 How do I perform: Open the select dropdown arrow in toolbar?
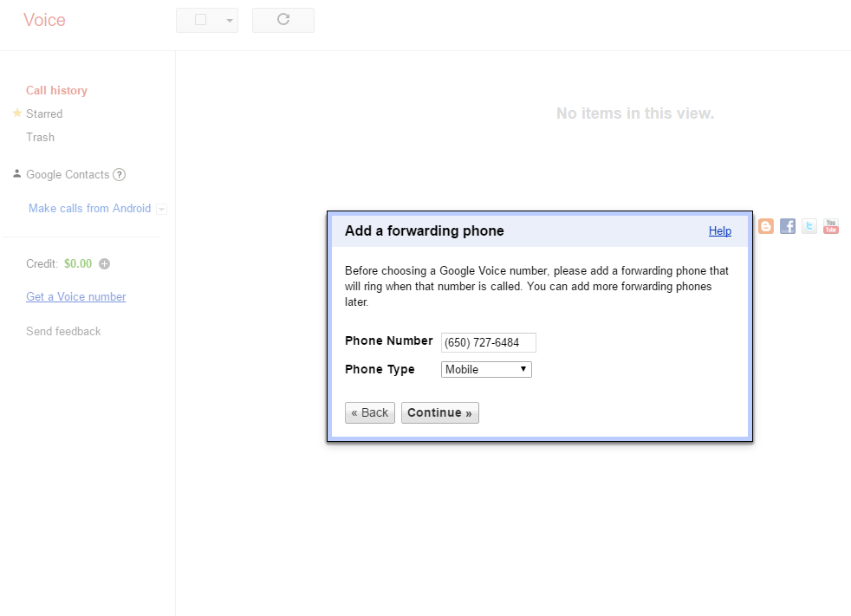(230, 21)
